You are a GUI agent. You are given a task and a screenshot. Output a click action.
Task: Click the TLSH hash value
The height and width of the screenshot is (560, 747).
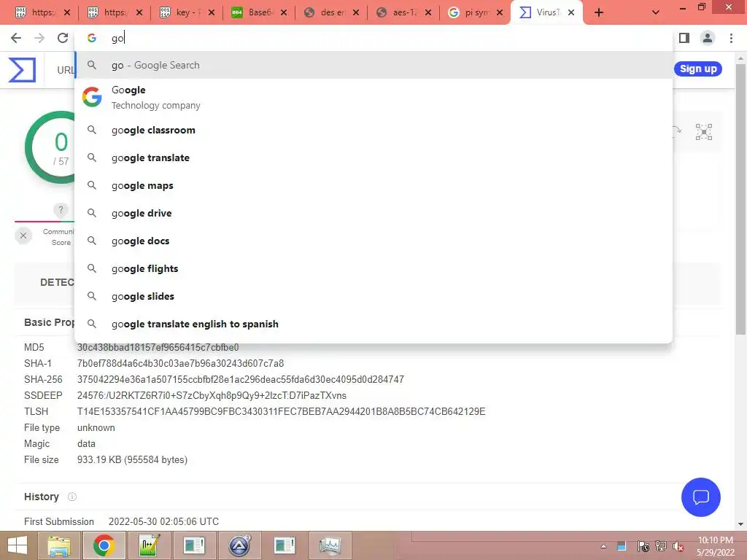(281, 411)
